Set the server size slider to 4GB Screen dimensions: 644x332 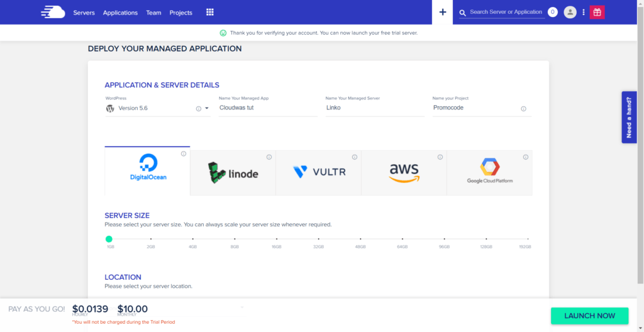click(192, 239)
